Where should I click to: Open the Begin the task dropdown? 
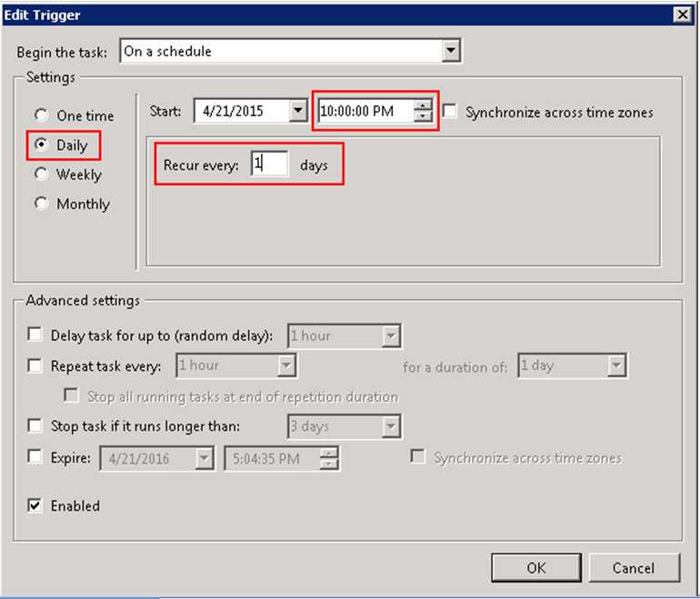click(451, 51)
